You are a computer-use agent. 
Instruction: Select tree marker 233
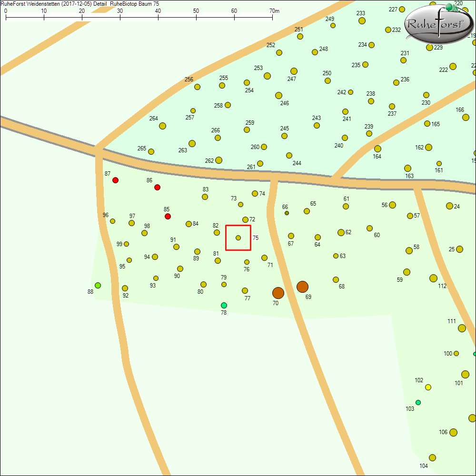point(362,20)
